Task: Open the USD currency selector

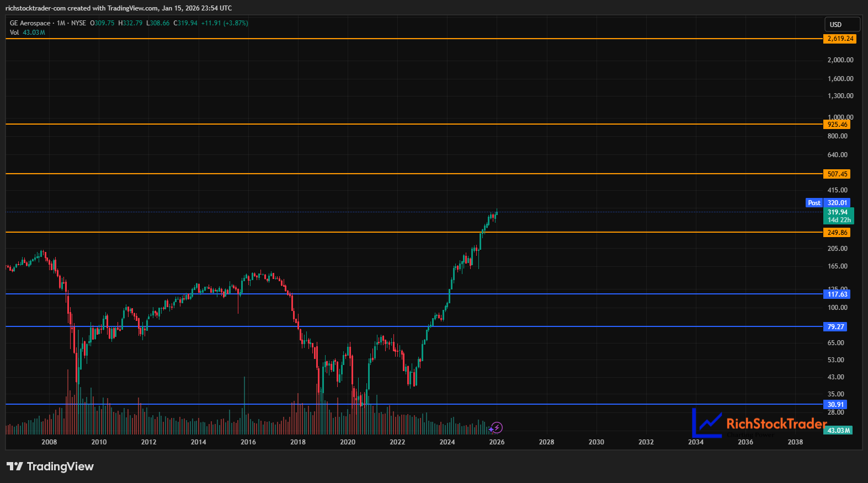Action: (841, 24)
